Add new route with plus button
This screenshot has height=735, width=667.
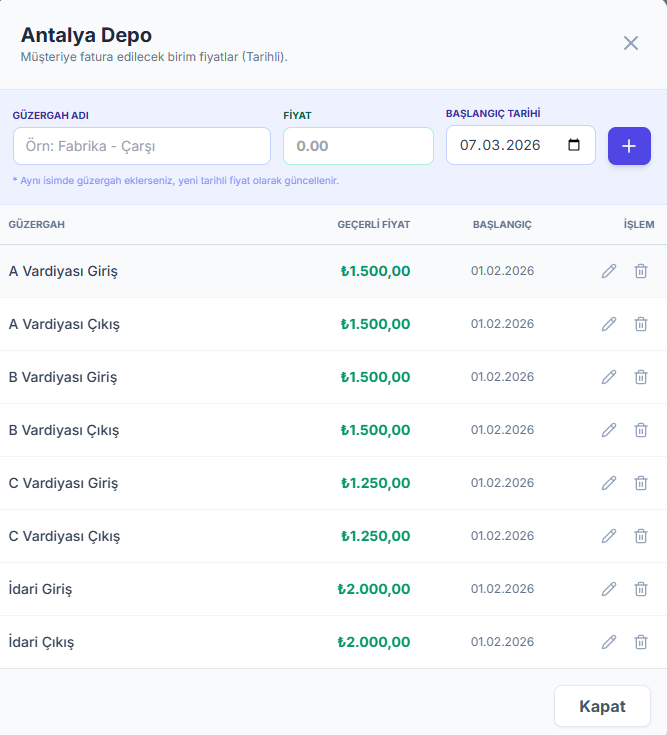point(629,146)
